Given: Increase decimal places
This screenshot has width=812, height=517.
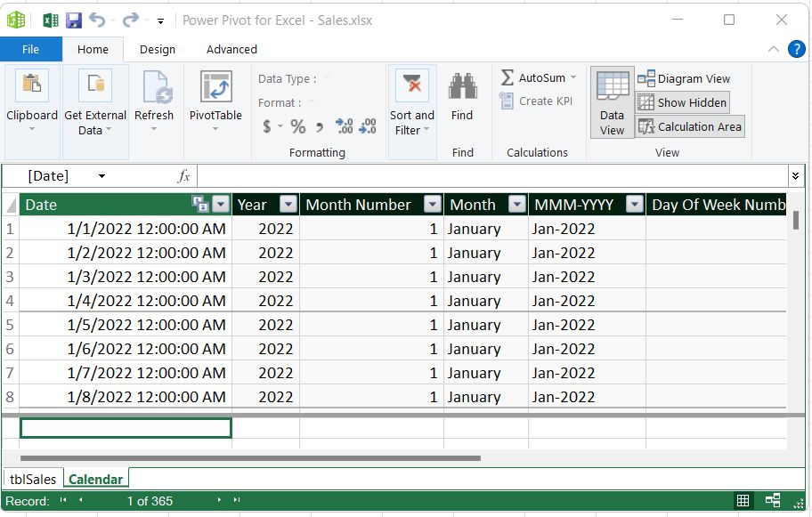Looking at the screenshot, I should click(344, 125).
